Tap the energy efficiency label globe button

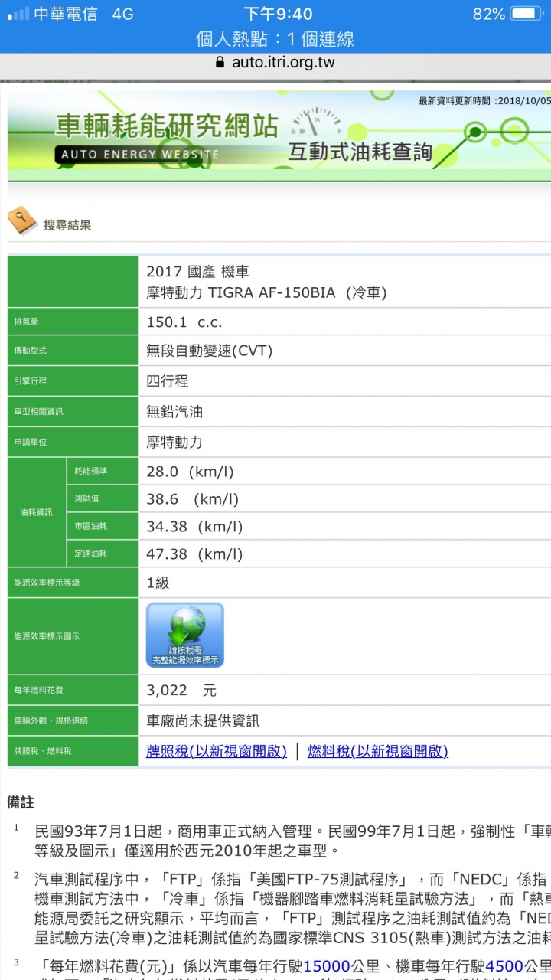click(185, 635)
